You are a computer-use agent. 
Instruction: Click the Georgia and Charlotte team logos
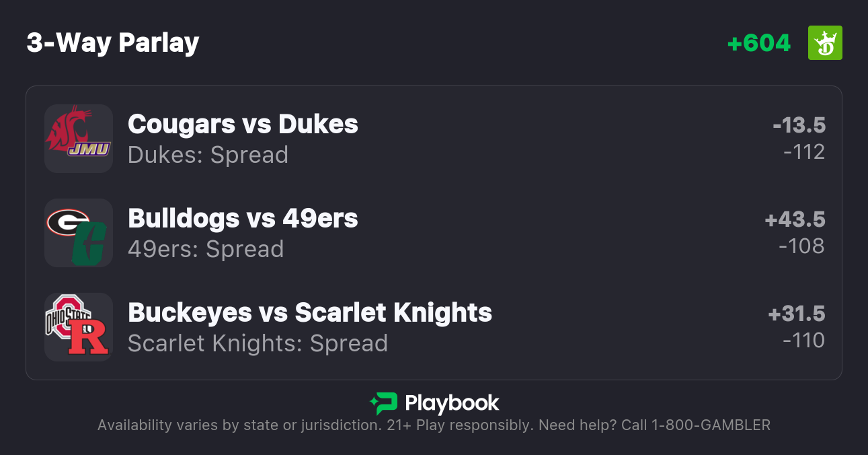click(79, 233)
